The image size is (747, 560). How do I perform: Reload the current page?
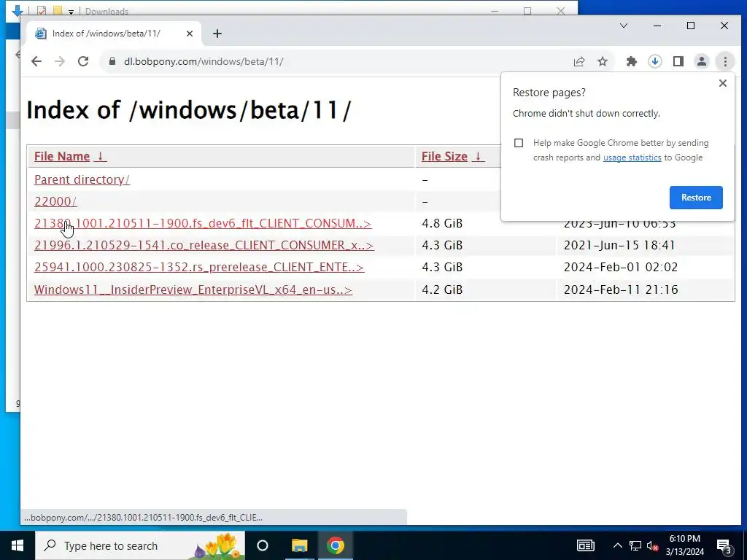[83, 61]
